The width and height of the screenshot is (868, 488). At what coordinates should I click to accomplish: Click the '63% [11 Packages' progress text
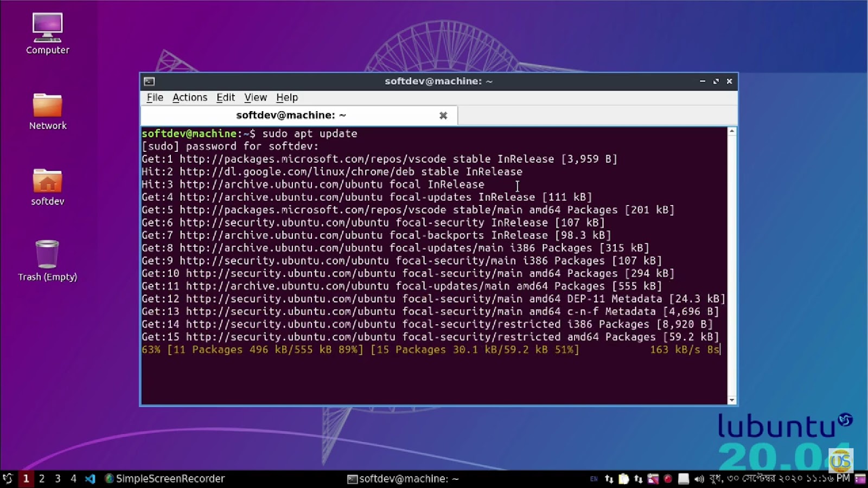coord(192,350)
